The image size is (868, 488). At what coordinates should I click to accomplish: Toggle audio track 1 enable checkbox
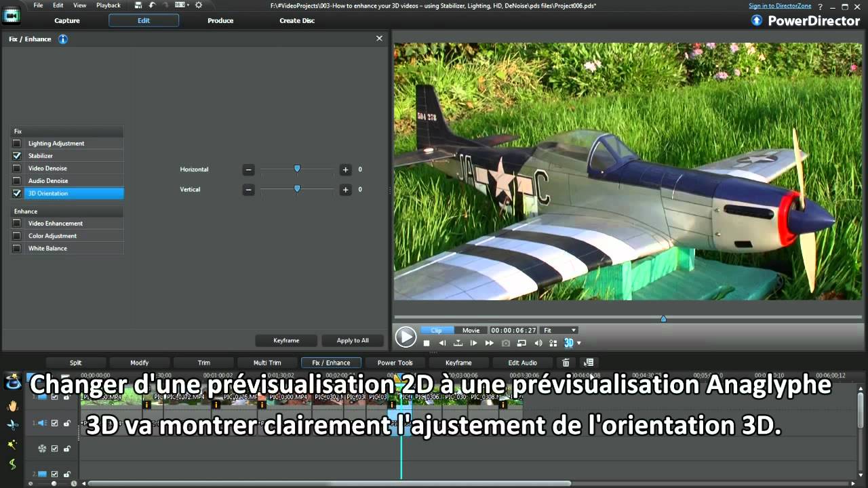pos(55,423)
